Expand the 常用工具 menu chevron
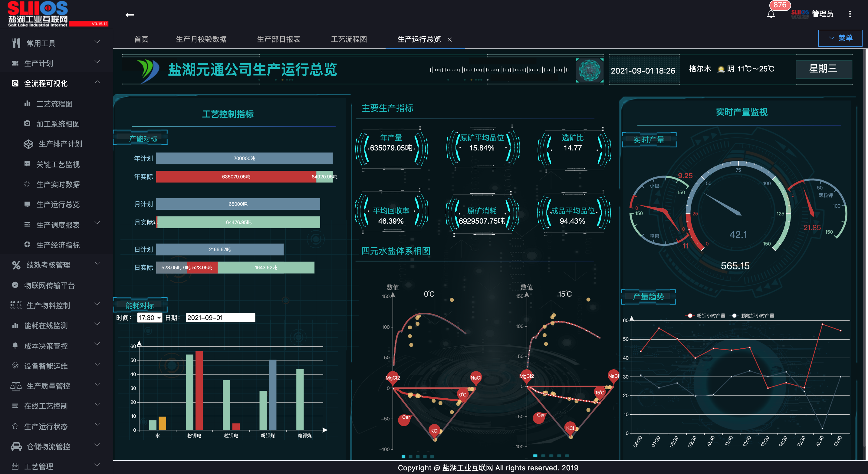 pyautogui.click(x=97, y=42)
